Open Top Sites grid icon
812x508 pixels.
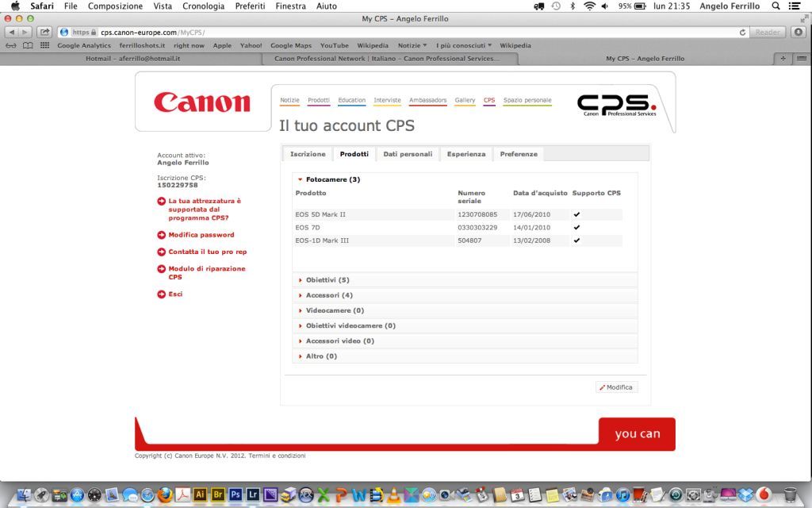[44, 45]
